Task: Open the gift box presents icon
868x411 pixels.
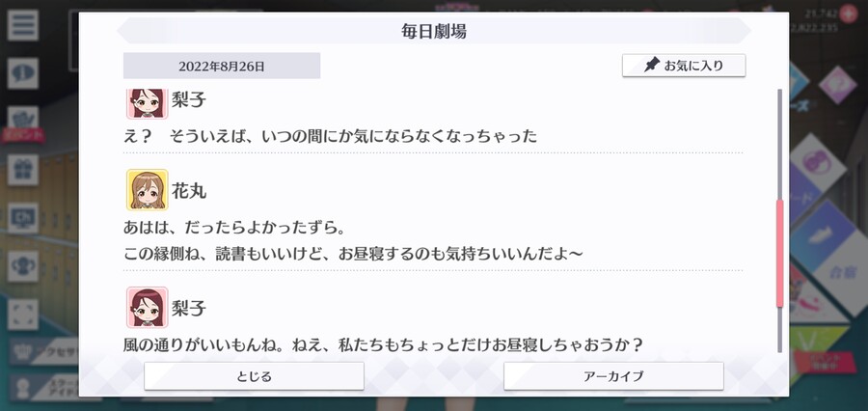Action: [23, 170]
